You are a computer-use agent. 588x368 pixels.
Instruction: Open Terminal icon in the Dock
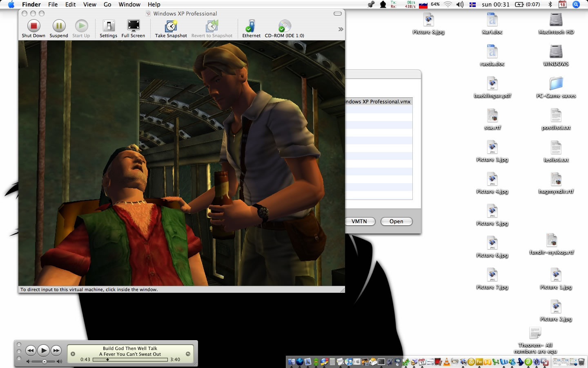coord(381,361)
